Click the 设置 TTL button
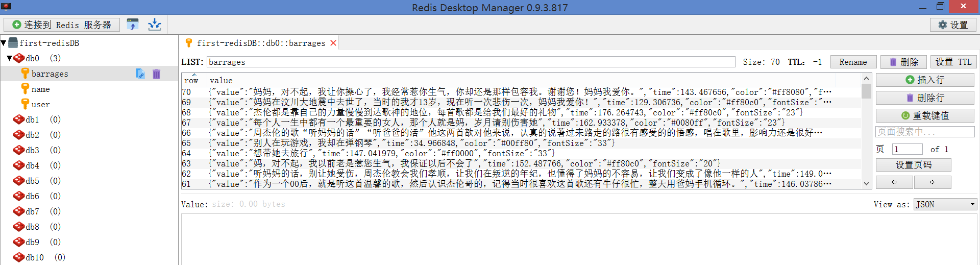Screen dimensions: 980x265 (x=953, y=62)
